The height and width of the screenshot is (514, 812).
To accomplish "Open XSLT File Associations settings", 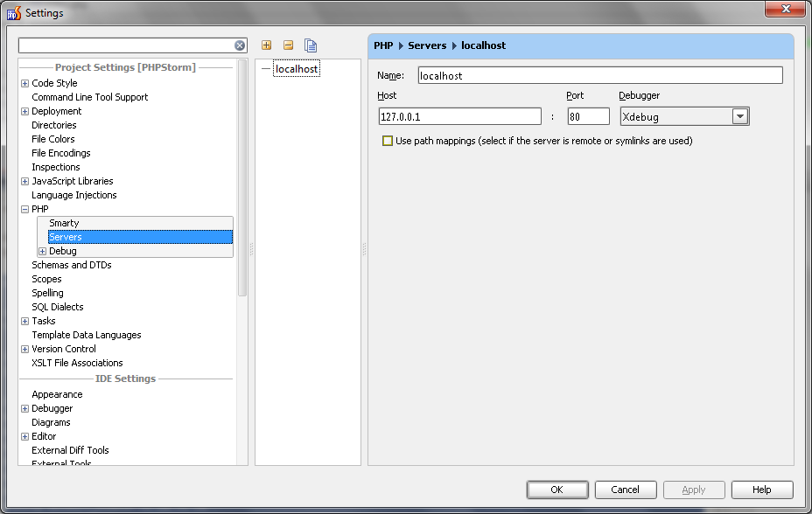I will click(77, 363).
